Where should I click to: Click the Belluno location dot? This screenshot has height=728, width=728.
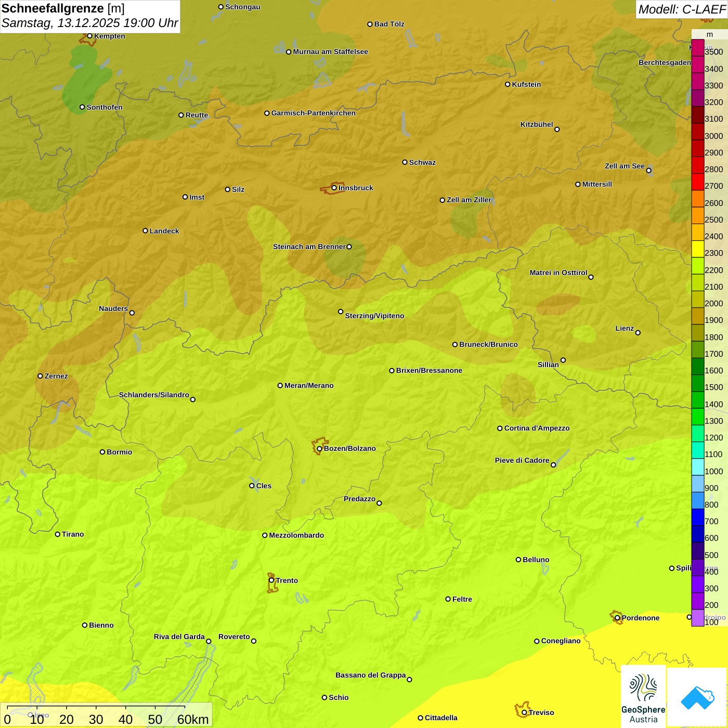(x=518, y=560)
